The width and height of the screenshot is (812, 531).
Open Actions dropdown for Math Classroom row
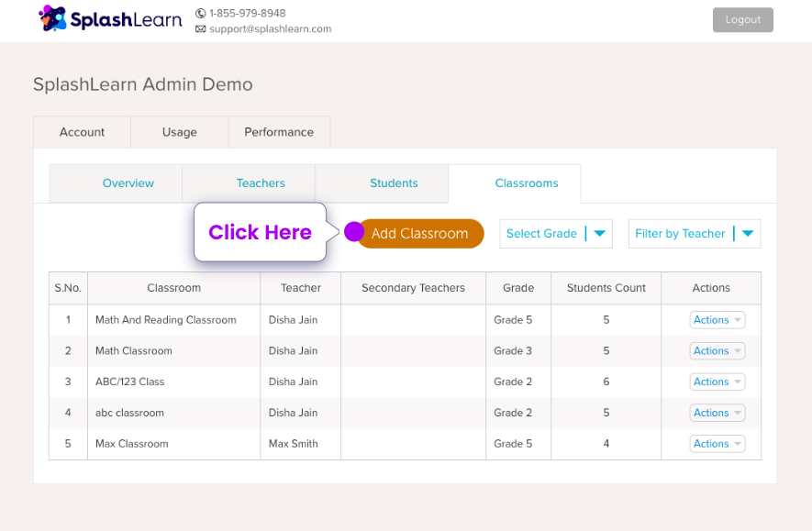pos(717,351)
